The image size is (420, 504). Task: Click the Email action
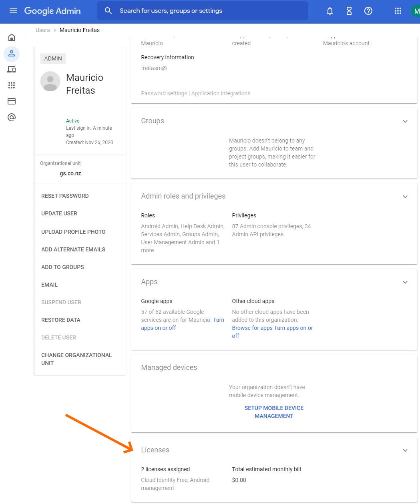click(50, 285)
